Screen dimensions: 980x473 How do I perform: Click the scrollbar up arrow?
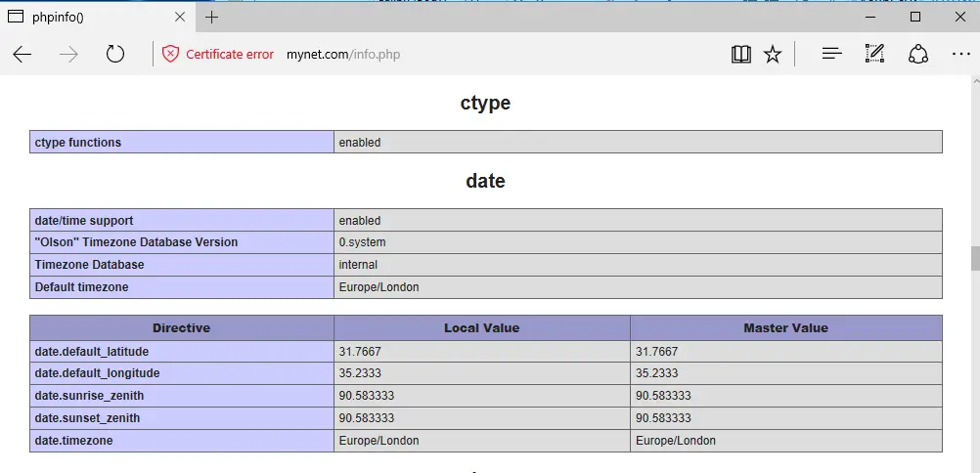pyautogui.click(x=975, y=82)
